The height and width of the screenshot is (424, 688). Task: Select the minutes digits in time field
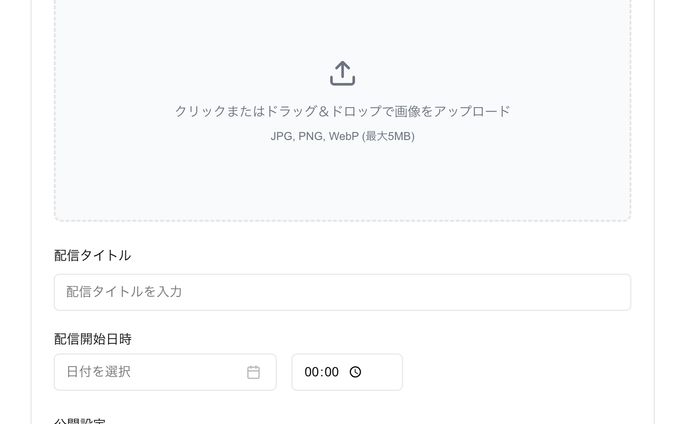click(331, 372)
